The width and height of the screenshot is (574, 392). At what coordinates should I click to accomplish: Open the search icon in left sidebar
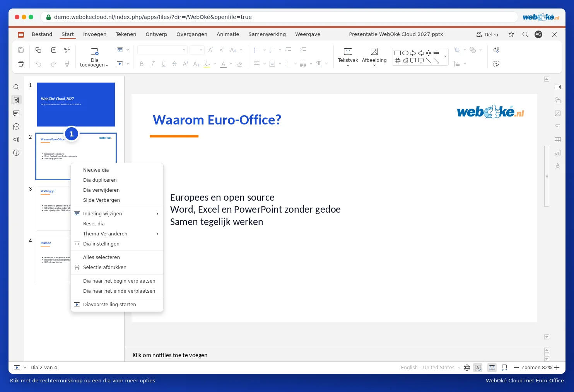[x=16, y=87]
